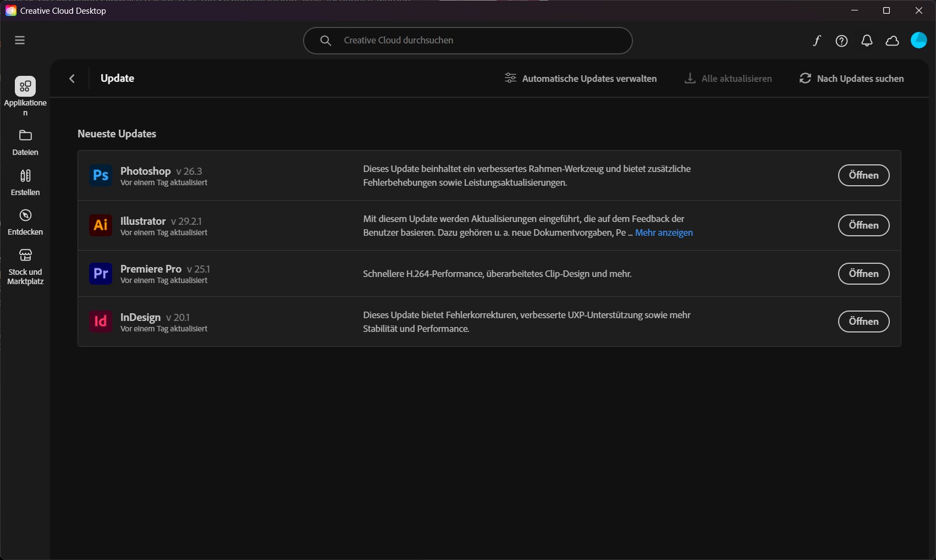The height and width of the screenshot is (560, 936).
Task: Go back with the left chevron
Action: [72, 79]
